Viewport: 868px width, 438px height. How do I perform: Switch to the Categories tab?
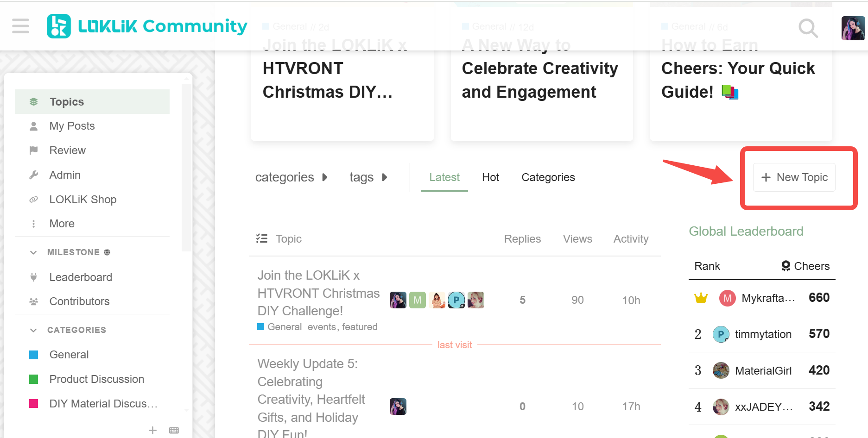[548, 177]
